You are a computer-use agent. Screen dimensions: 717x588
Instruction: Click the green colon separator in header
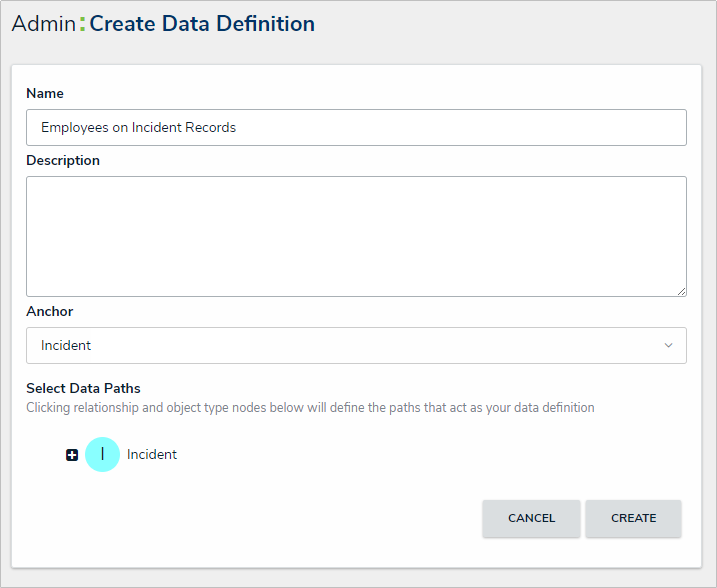[x=82, y=25]
